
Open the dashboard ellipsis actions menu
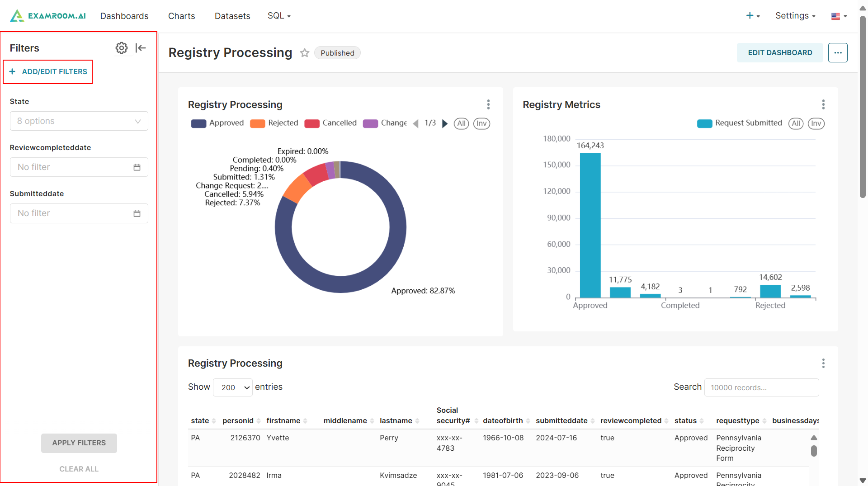coord(837,53)
